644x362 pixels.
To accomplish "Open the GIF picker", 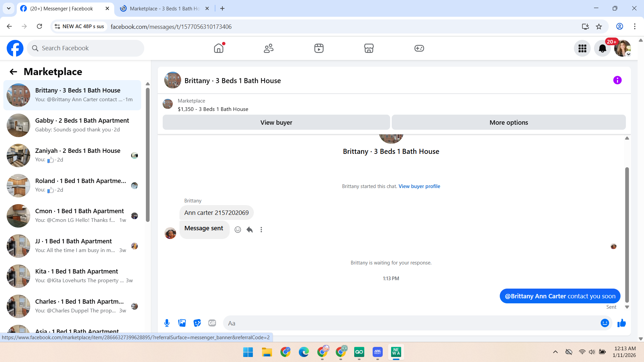I will click(x=212, y=323).
